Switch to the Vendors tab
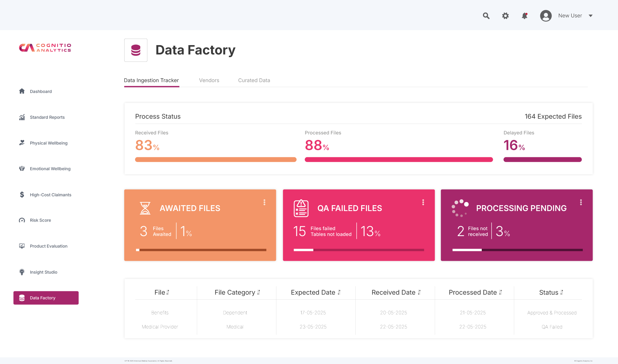 [x=209, y=80]
